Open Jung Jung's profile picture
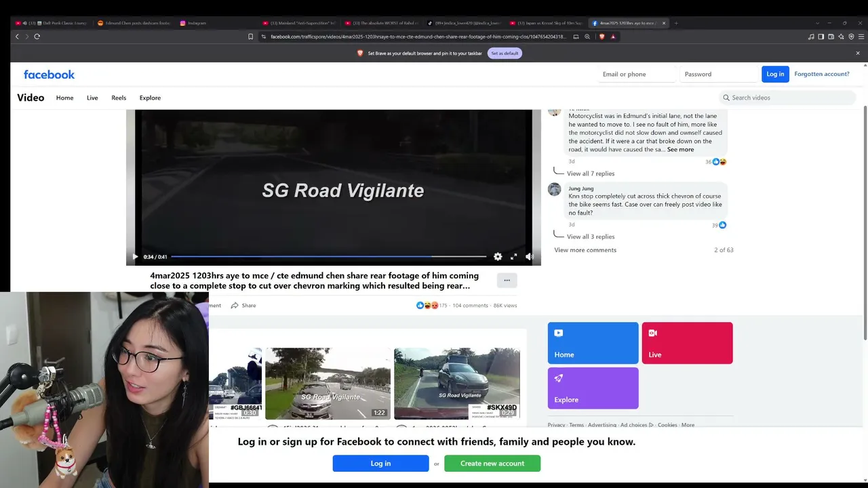This screenshot has width=868, height=488. pyautogui.click(x=555, y=189)
